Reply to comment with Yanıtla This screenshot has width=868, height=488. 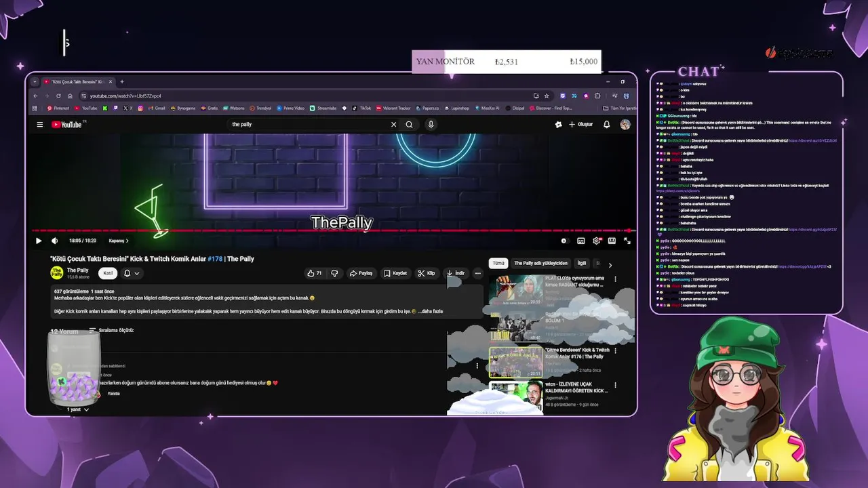(x=113, y=394)
